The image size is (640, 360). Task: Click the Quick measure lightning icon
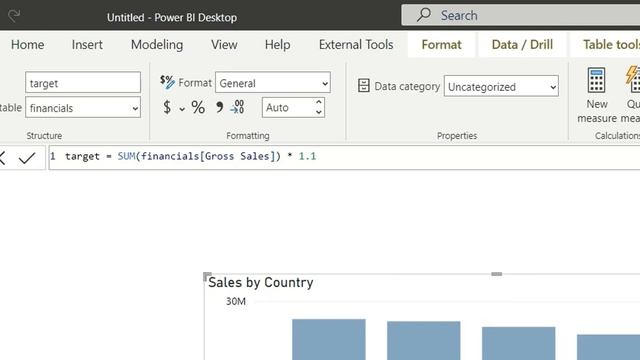tap(632, 79)
